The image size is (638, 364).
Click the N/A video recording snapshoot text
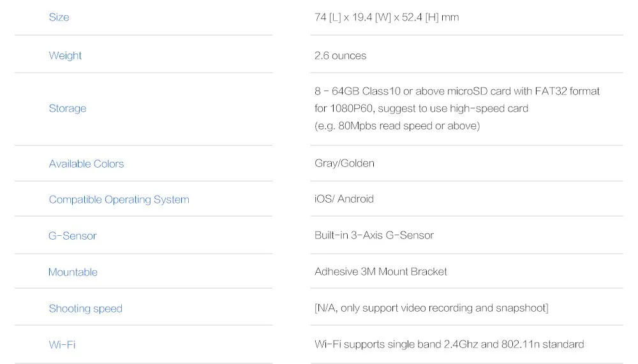(x=431, y=308)
